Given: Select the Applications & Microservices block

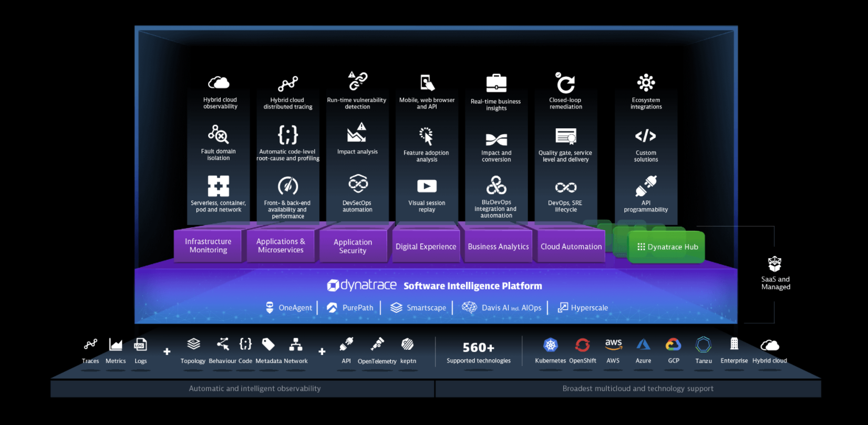Looking at the screenshot, I should (281, 246).
